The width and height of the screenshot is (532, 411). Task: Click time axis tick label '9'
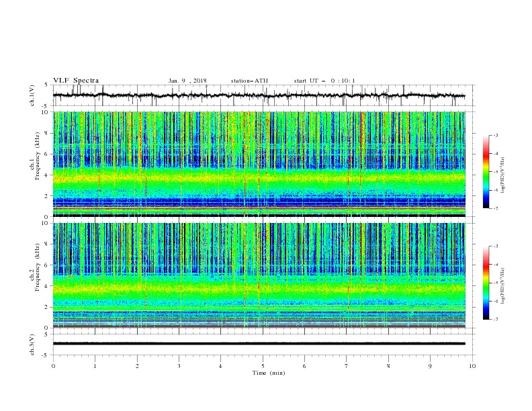pos(430,366)
